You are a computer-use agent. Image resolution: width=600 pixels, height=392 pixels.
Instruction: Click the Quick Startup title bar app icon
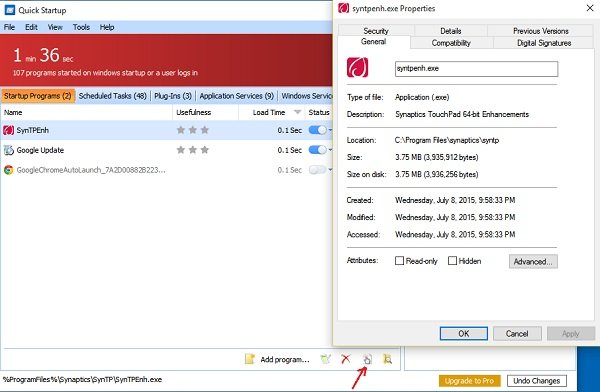tap(10, 10)
